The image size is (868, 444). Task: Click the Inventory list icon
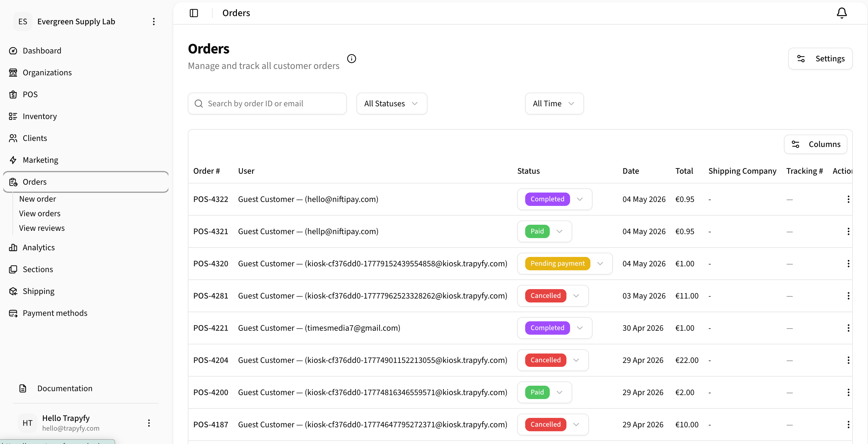[x=13, y=116]
